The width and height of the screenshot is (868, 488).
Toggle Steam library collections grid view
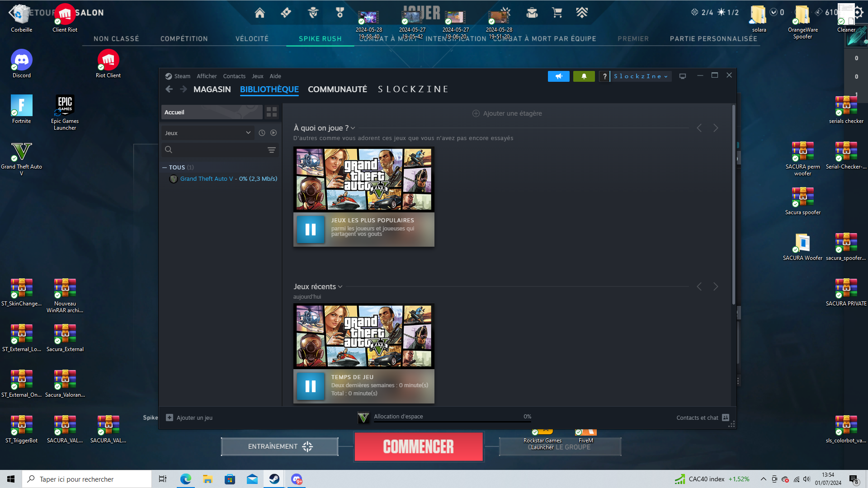point(272,112)
